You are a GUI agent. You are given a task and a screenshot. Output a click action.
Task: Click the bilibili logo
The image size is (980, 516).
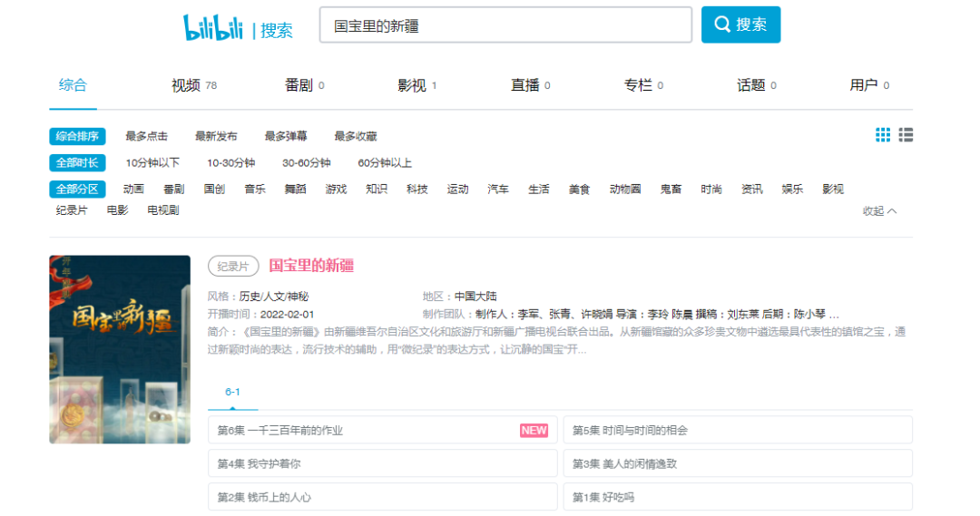pyautogui.click(x=213, y=27)
